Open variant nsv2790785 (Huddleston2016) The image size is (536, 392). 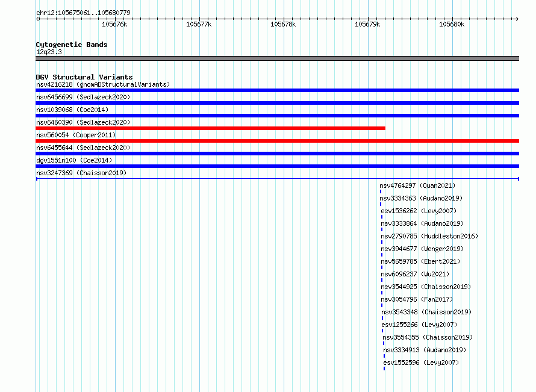pos(429,236)
